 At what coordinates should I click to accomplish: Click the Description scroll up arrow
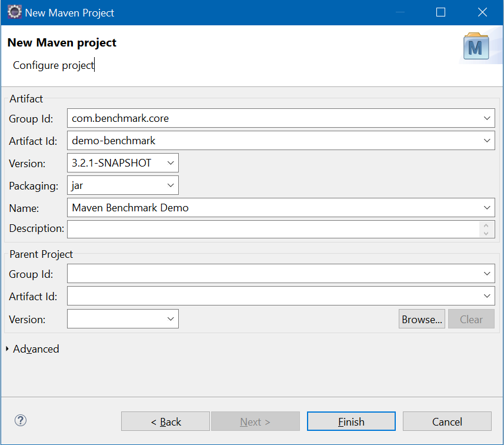(x=486, y=225)
